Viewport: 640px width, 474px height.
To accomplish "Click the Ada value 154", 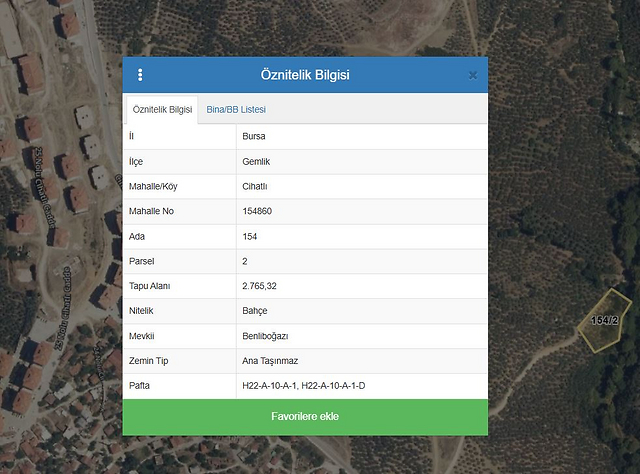I will click(250, 236).
